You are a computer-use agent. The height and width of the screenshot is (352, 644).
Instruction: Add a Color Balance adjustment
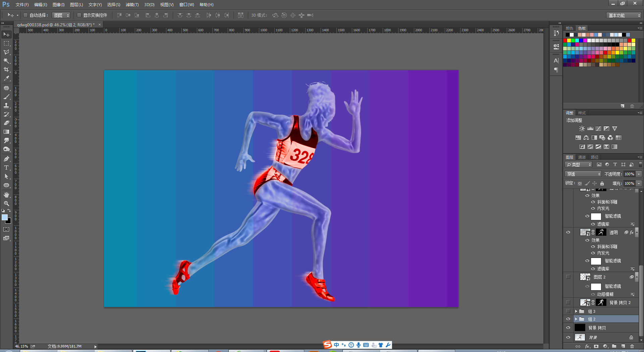pos(586,138)
